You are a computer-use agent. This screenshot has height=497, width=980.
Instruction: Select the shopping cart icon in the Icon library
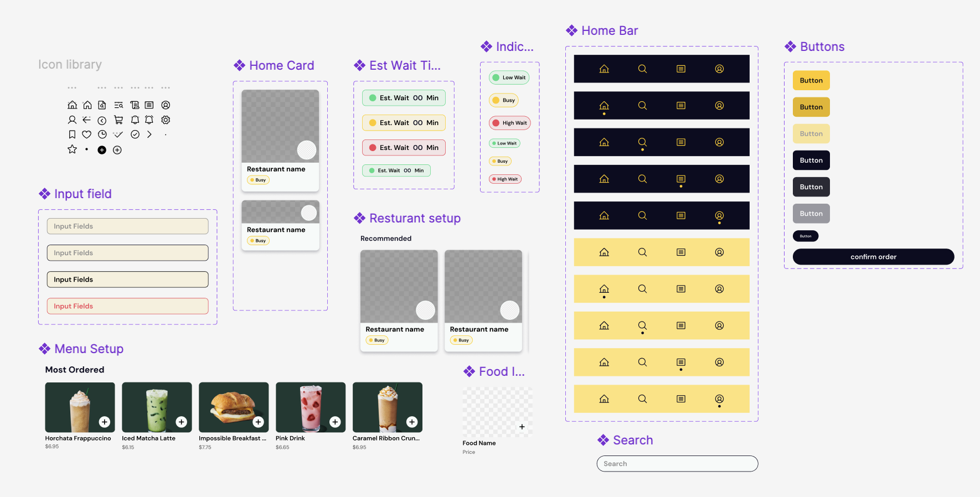118,120
